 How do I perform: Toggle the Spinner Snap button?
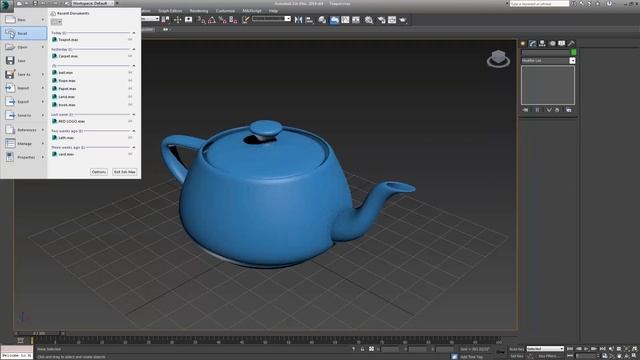[233, 20]
